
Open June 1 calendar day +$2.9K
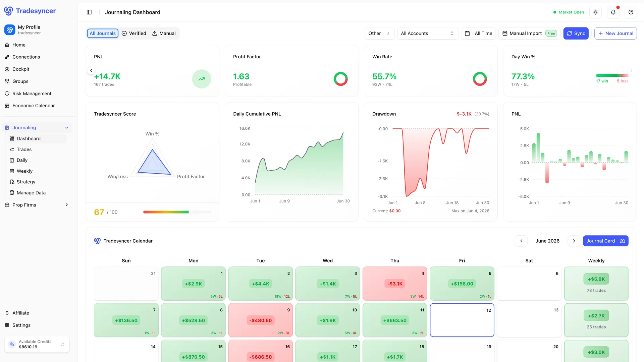pyautogui.click(x=193, y=284)
